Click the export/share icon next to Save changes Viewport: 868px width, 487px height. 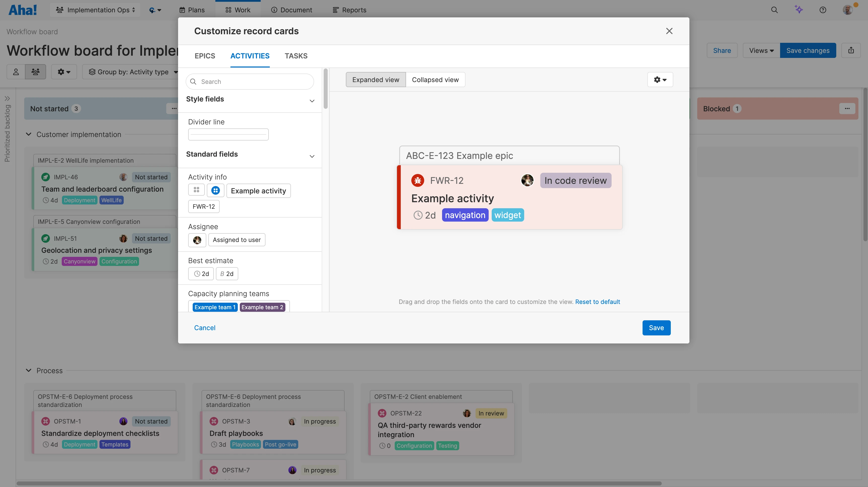(851, 50)
